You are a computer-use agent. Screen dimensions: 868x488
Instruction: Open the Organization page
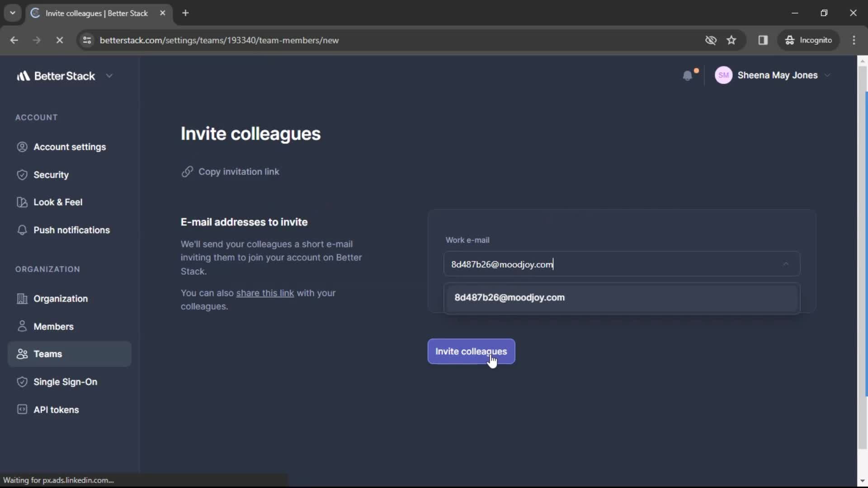(70, 299)
